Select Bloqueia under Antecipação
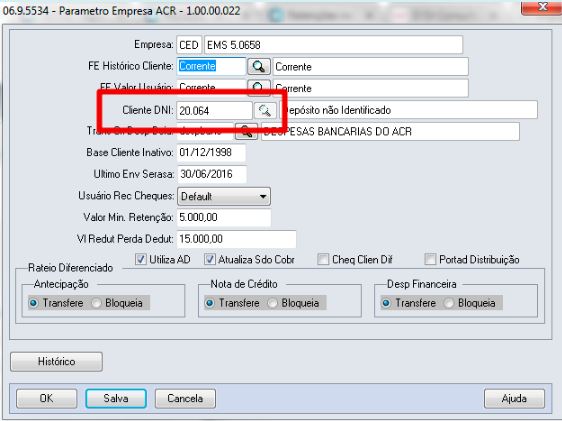The width and height of the screenshot is (562, 421). pyautogui.click(x=96, y=303)
